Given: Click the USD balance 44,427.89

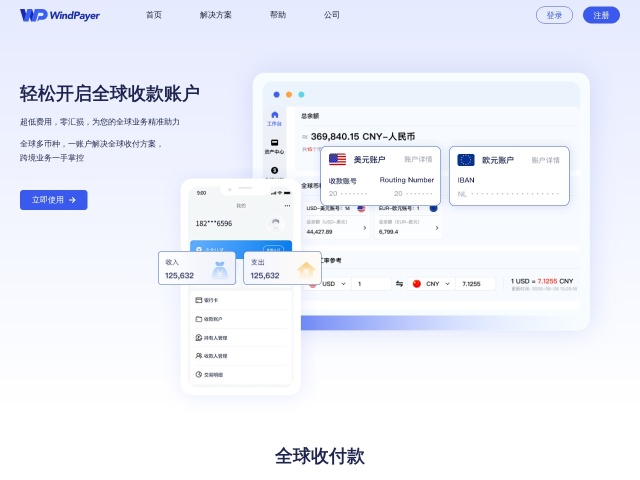Looking at the screenshot, I should (319, 232).
